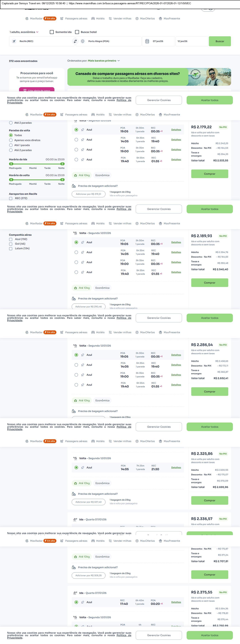Click the calendar icon beside 07 jan/26
The height and width of the screenshot is (644, 240).
(147, 41)
